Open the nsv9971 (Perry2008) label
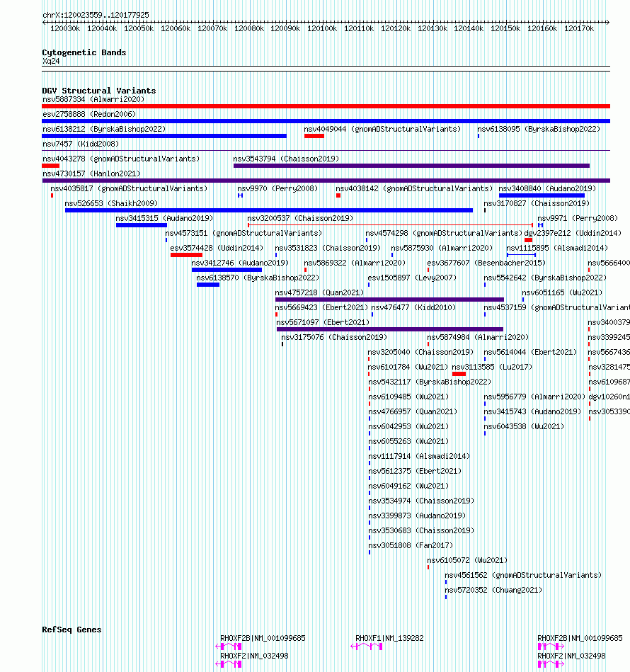Image resolution: width=630 pixels, height=672 pixels. pyautogui.click(x=578, y=218)
